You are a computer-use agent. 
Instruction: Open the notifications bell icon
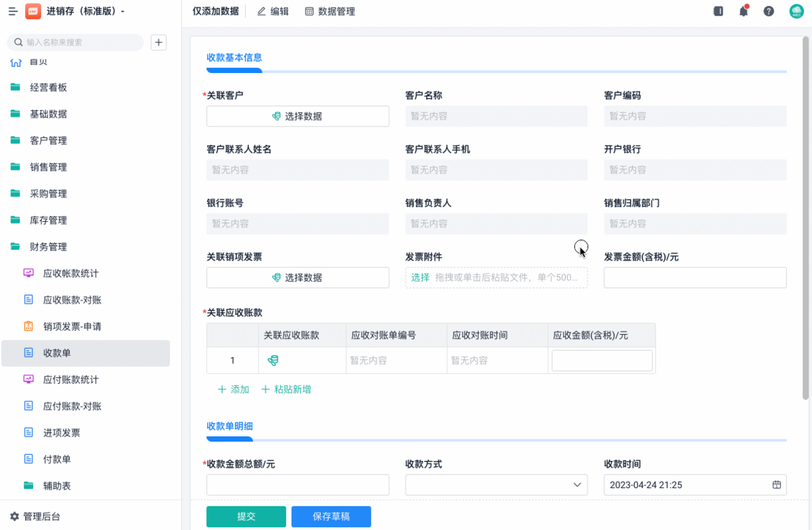[x=744, y=11]
